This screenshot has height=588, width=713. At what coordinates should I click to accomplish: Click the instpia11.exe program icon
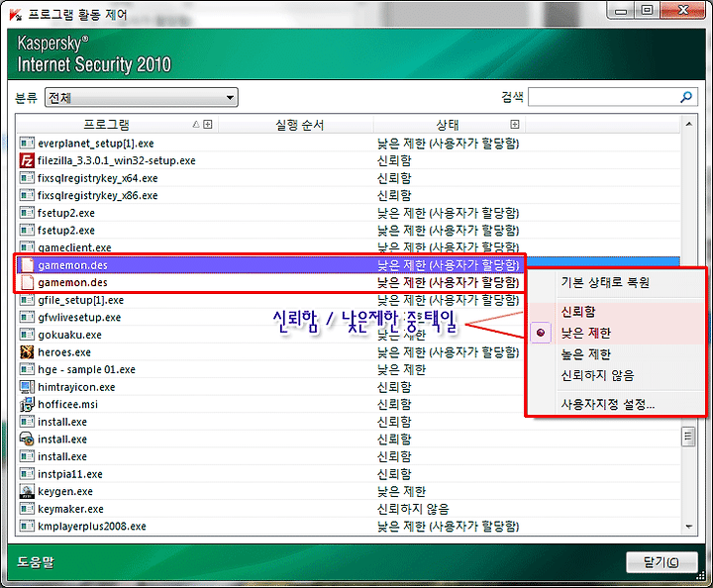[27, 474]
